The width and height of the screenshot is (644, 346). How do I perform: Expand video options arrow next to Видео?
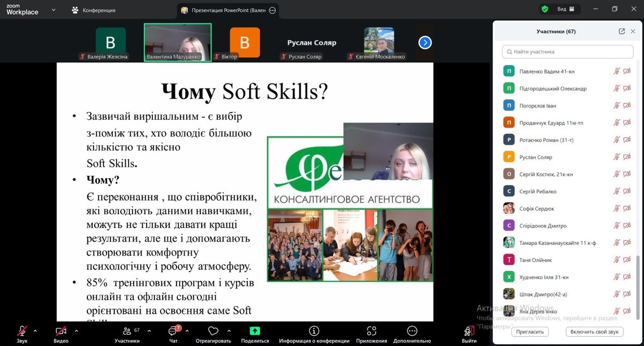[x=75, y=331]
